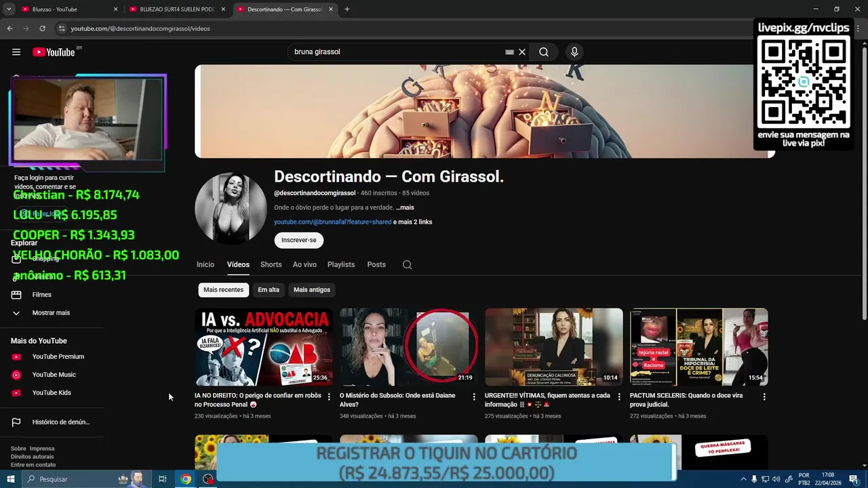
Task: Switch to the Shorts channel tab
Action: tap(271, 265)
